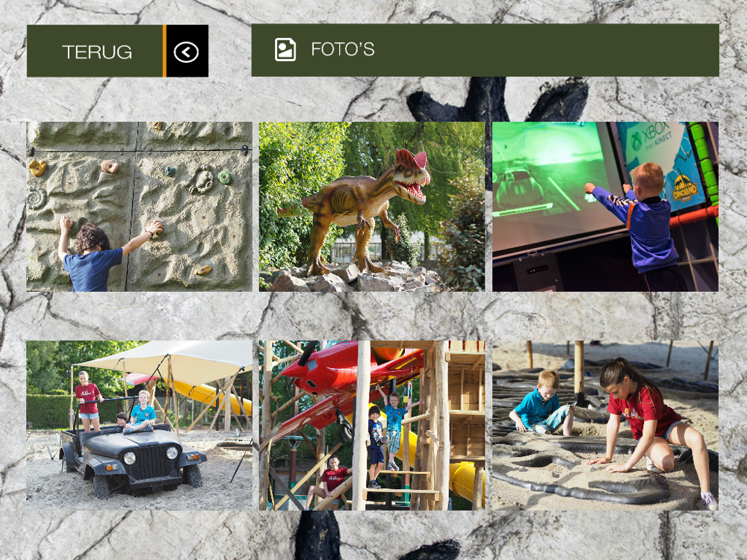The image size is (747, 560).
Task: Click the girl in the red shirt digging in sand
Action: pos(653,424)
